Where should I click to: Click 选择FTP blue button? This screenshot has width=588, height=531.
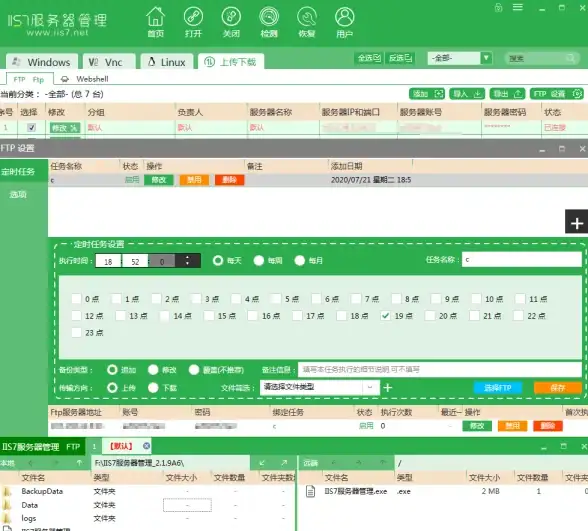pyautogui.click(x=498, y=388)
